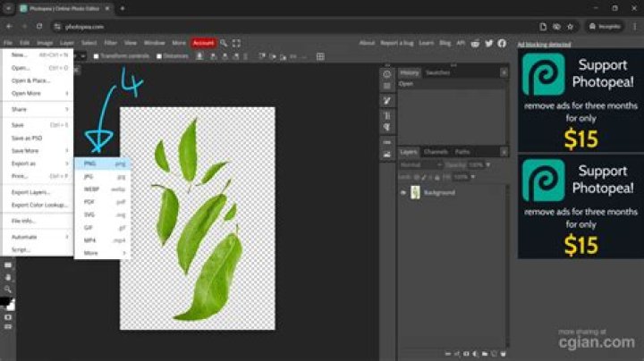This screenshot has height=361, width=644.
Task: Expand Automate submenu
Action: click(38, 237)
